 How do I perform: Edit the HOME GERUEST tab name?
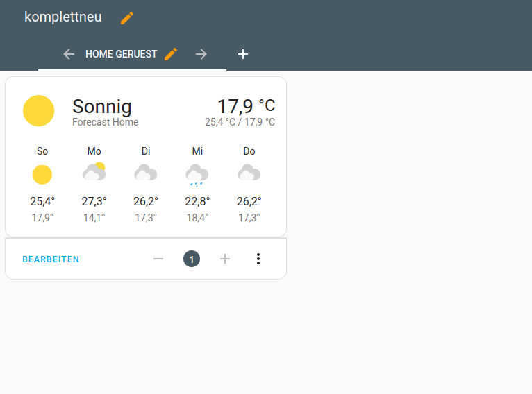point(171,54)
